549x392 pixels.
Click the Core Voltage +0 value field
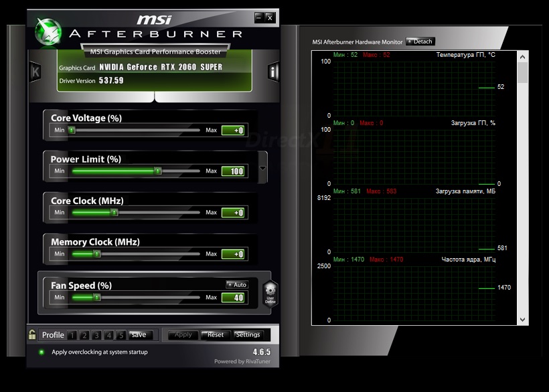pyautogui.click(x=233, y=130)
